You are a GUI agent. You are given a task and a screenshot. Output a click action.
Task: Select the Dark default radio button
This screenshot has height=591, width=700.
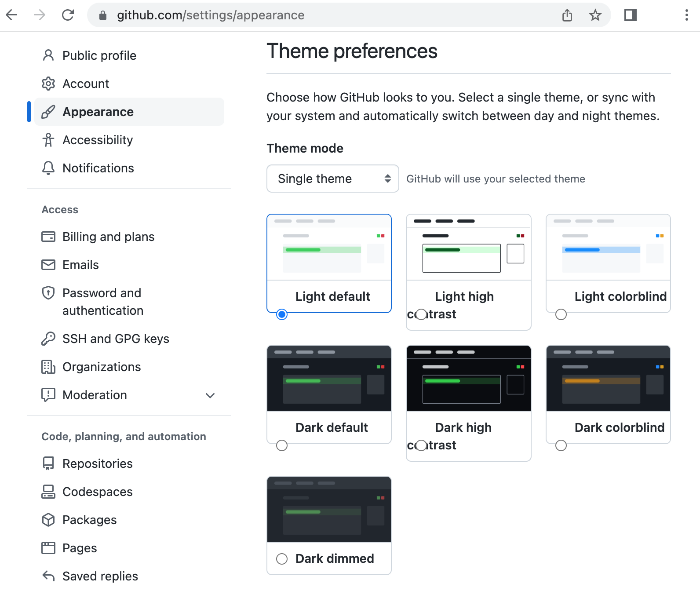click(282, 445)
